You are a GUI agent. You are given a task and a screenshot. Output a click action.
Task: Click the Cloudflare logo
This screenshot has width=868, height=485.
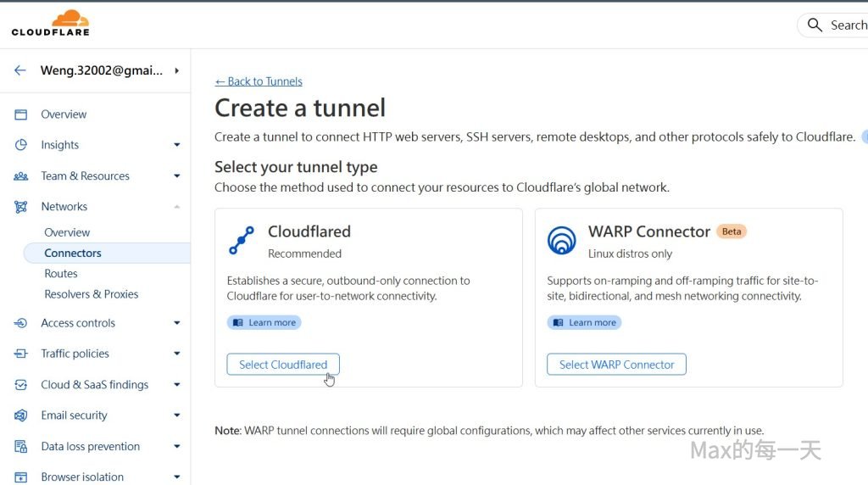coord(50,23)
